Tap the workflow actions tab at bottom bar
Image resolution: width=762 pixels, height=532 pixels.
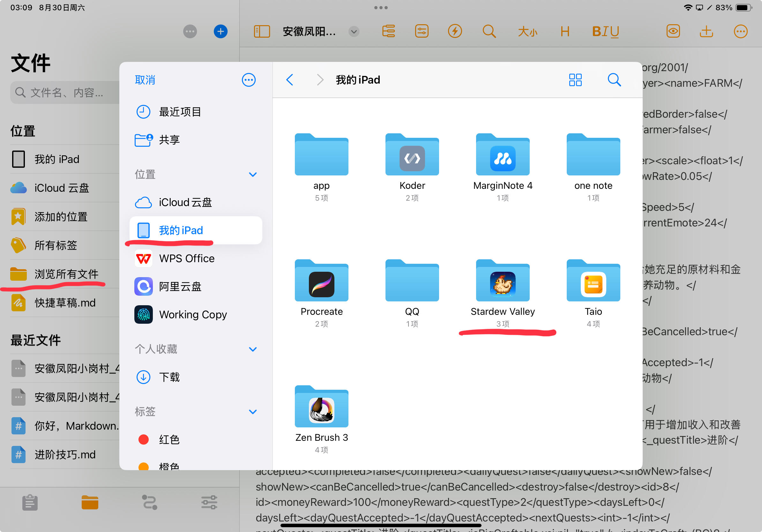click(x=149, y=502)
